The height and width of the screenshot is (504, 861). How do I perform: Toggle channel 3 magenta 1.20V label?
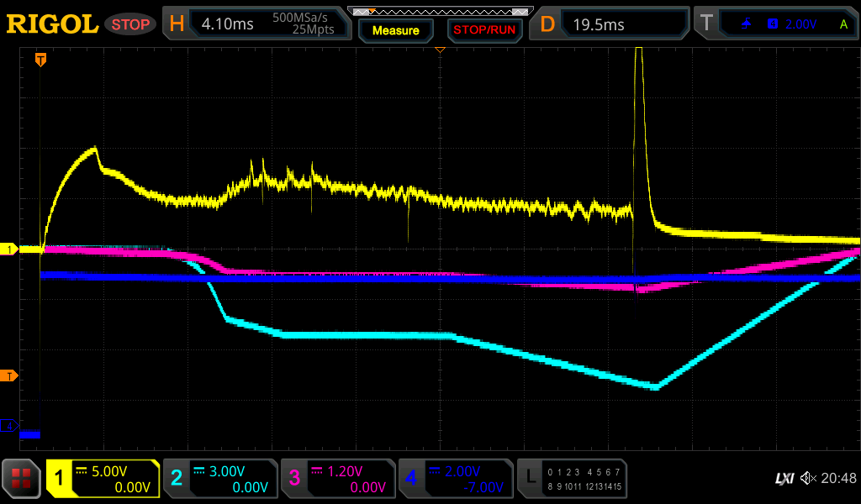(x=338, y=479)
